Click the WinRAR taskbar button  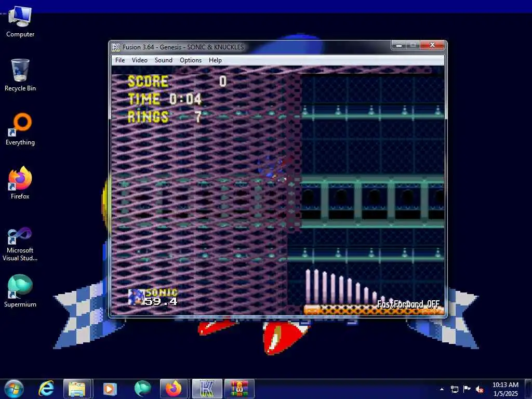[x=240, y=389]
